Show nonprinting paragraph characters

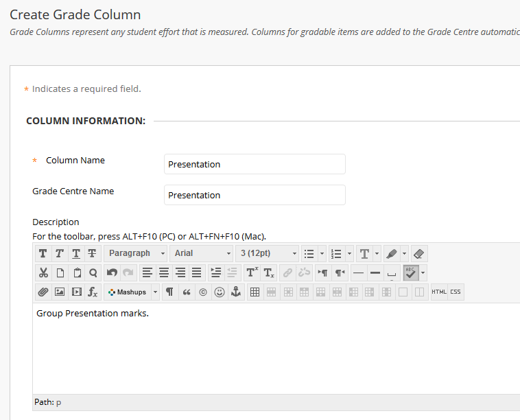pyautogui.click(x=170, y=292)
